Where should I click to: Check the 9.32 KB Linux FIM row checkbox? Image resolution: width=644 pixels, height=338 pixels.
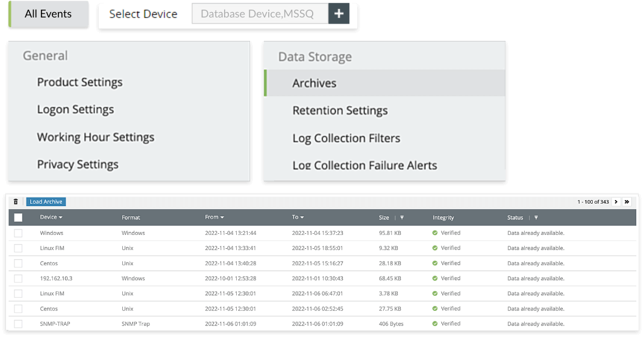point(18,248)
